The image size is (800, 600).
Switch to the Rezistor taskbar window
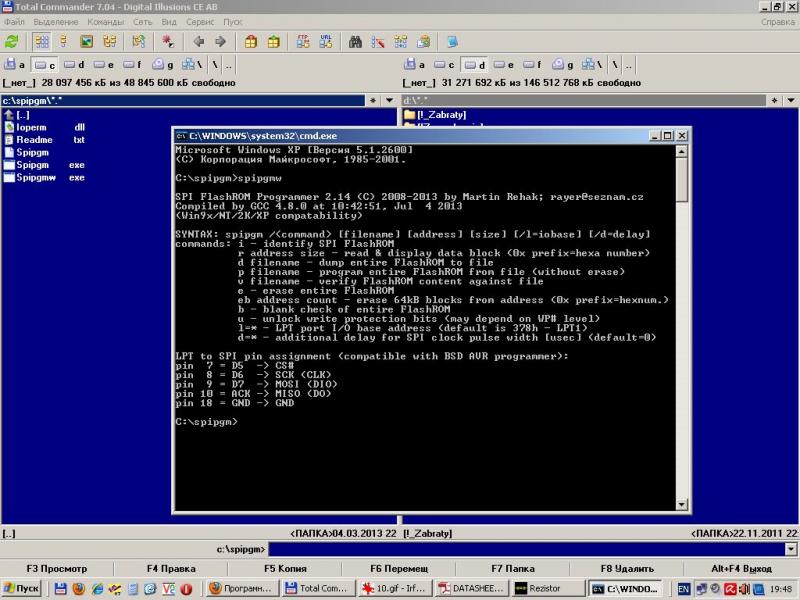[548, 589]
